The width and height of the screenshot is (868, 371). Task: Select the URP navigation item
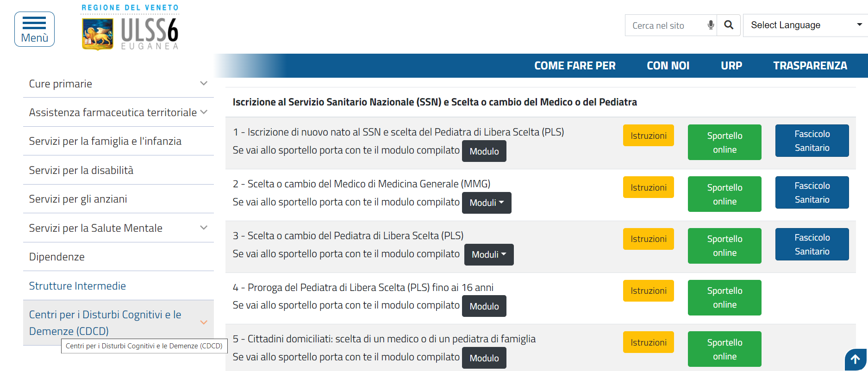[x=731, y=66]
